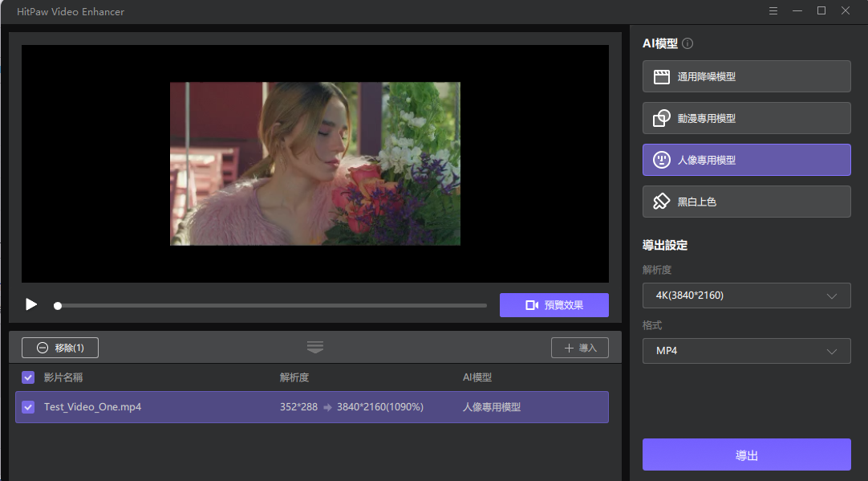The height and width of the screenshot is (481, 868).
Task: Click the 預覽效果 preview button
Action: coord(554,305)
